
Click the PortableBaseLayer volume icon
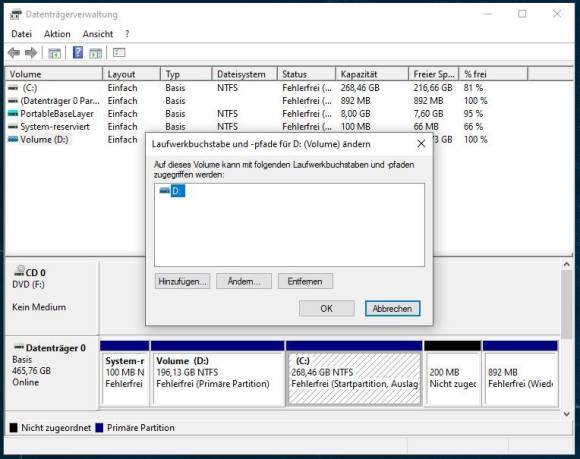(x=13, y=114)
